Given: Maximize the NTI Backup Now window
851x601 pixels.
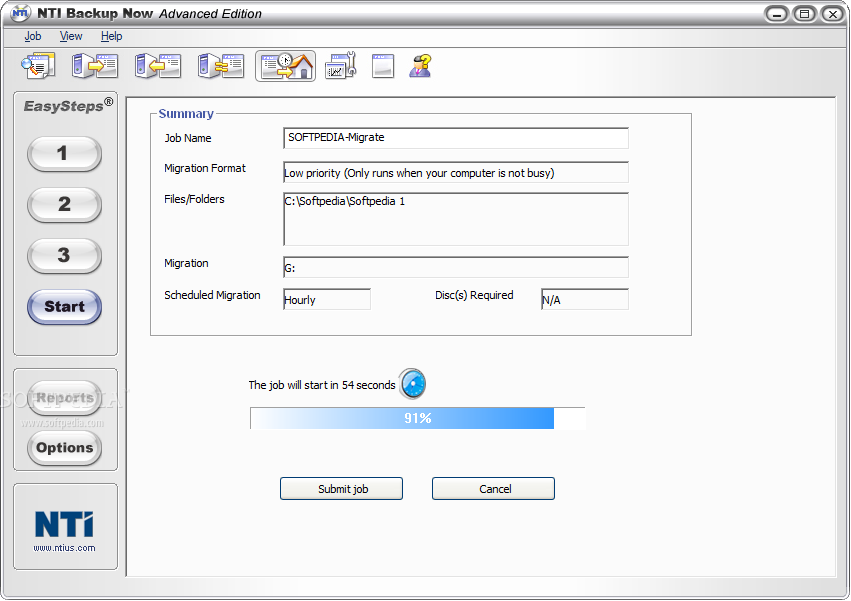Looking at the screenshot, I should pos(804,14).
